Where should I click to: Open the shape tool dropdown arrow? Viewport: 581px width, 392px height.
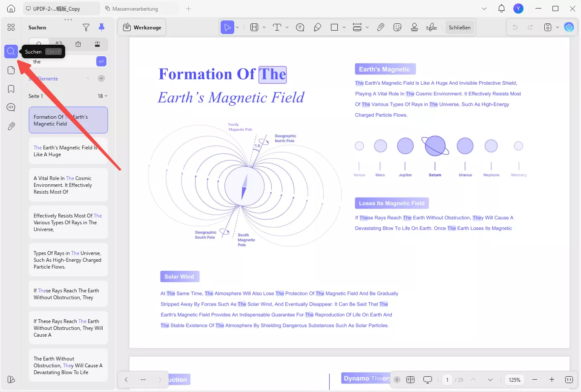tap(344, 27)
